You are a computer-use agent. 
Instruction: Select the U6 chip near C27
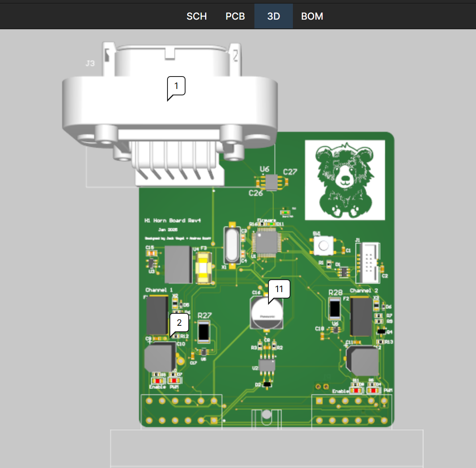coord(272,182)
